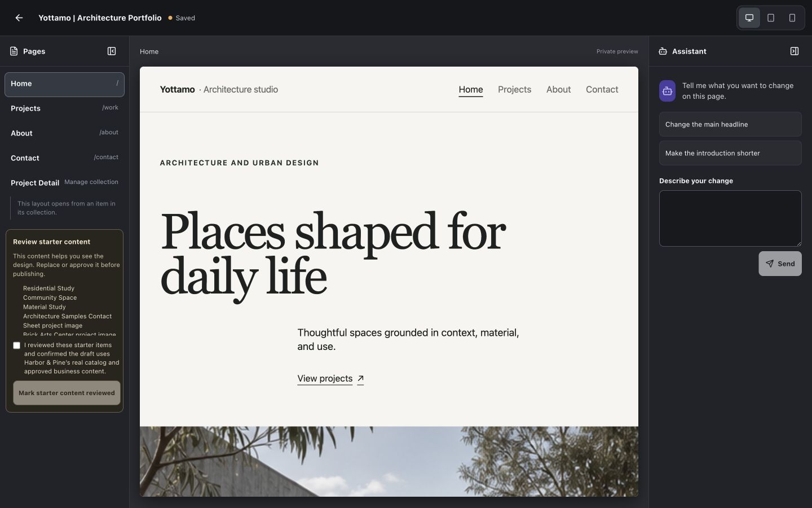Click the View projects arrow icon
This screenshot has height=508, width=812.
360,379
